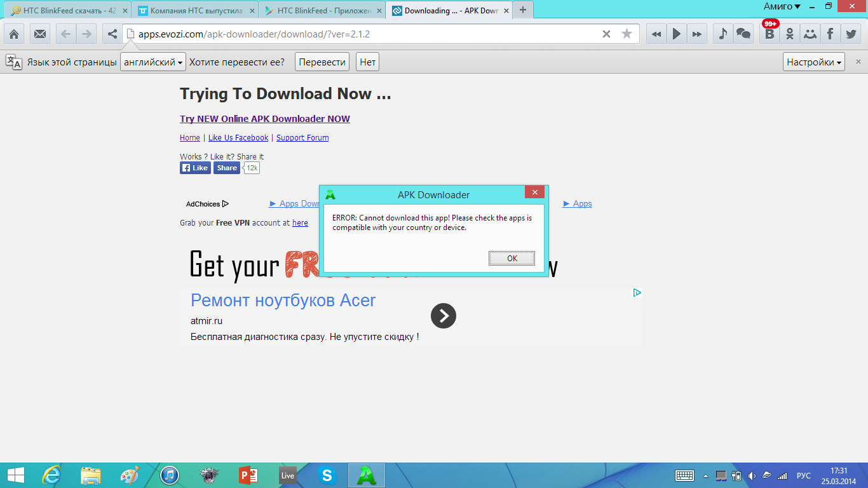Open the My World smiley icon
The height and width of the screenshot is (488, 868).
pyautogui.click(x=810, y=34)
